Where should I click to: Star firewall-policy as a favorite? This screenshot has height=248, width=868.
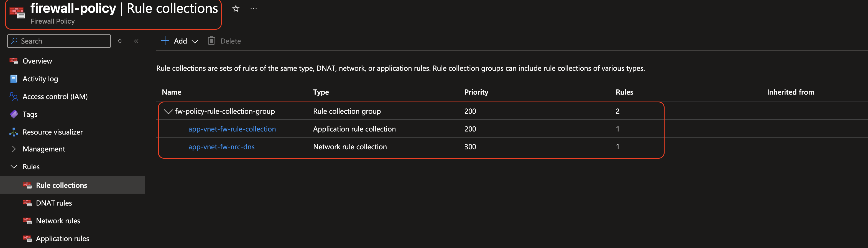[236, 9]
